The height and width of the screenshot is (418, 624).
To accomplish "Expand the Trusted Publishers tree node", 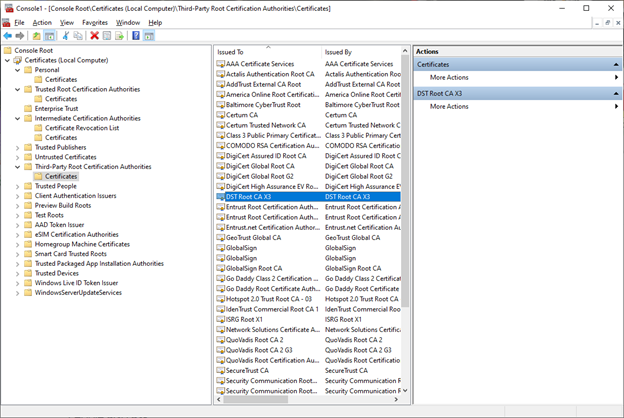I will tap(16, 147).
